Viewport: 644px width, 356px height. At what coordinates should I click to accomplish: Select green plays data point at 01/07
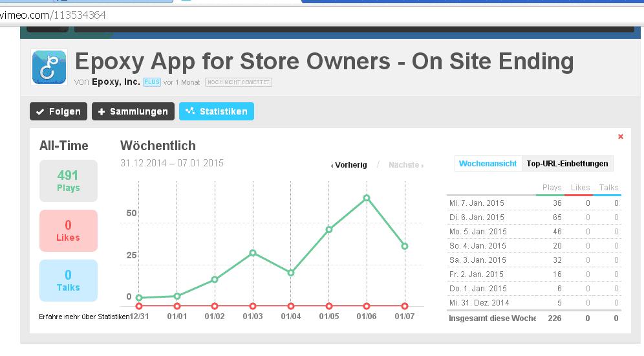pos(405,246)
